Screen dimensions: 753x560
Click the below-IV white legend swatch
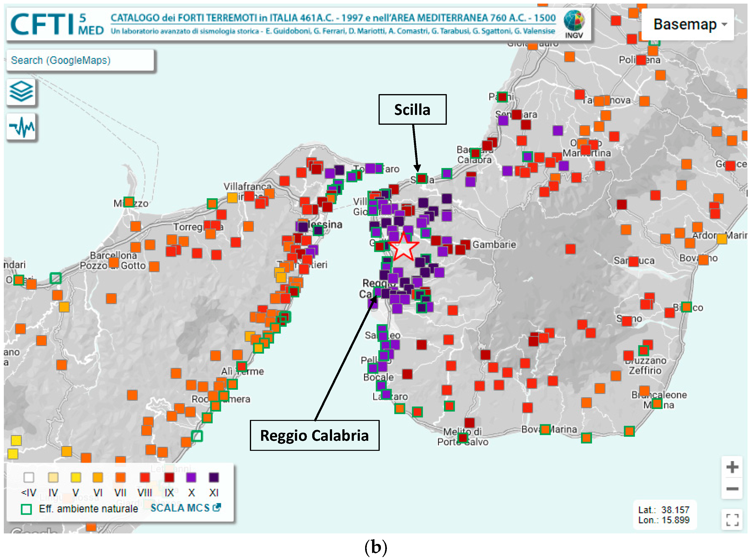pos(29,478)
